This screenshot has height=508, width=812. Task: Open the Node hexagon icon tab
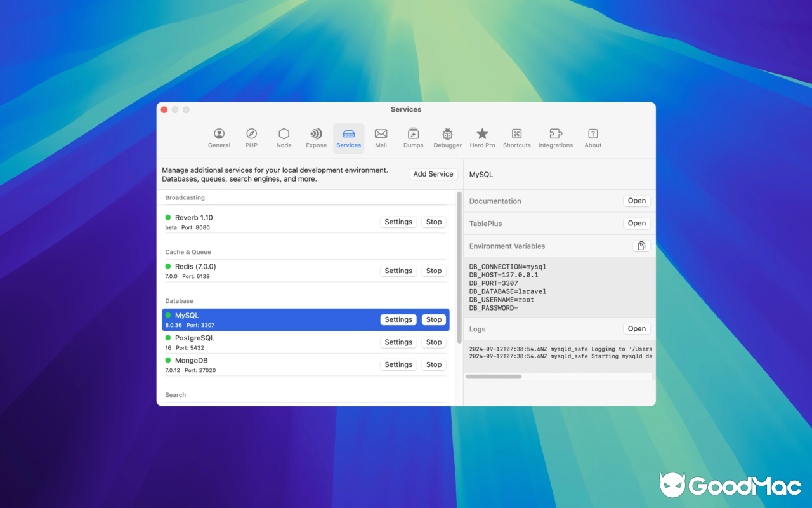pyautogui.click(x=284, y=134)
